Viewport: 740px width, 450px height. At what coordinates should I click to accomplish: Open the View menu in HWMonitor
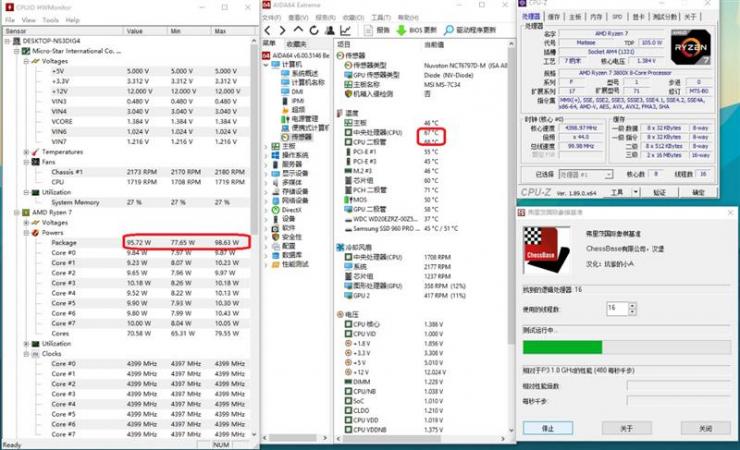tap(28, 20)
